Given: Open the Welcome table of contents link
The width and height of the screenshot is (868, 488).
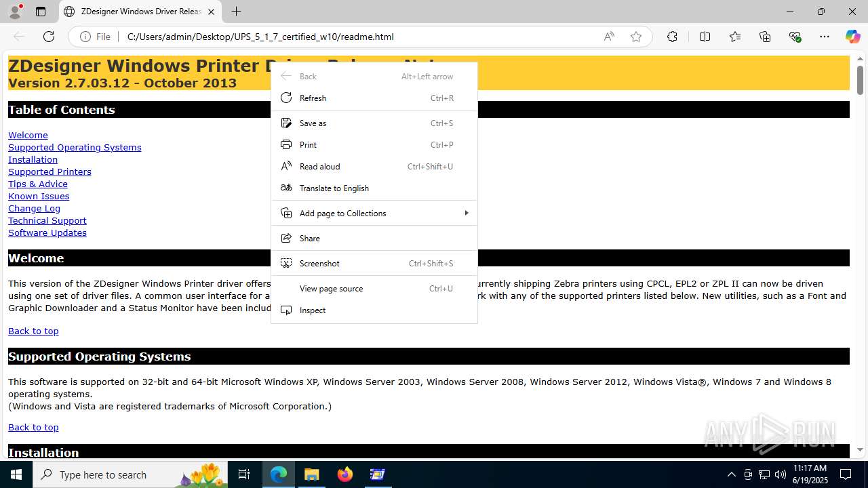Looking at the screenshot, I should pos(28,135).
